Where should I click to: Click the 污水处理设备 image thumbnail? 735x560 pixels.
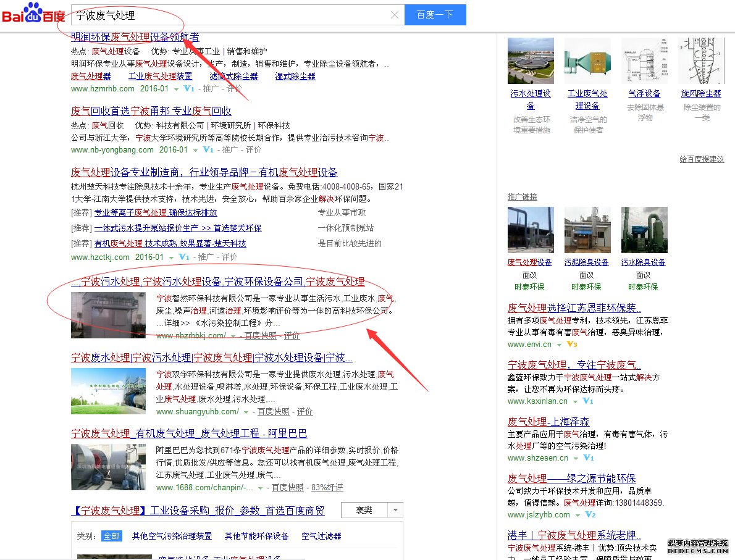click(531, 61)
